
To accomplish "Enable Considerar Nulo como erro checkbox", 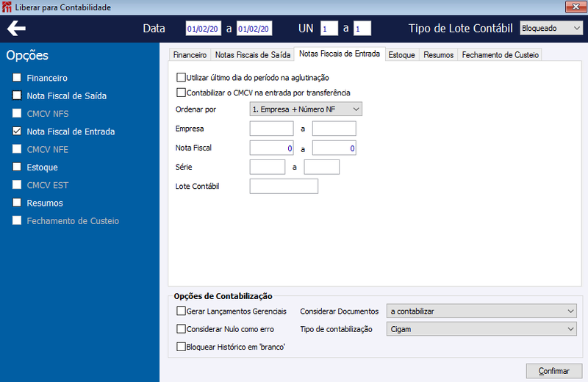I will pyautogui.click(x=181, y=329).
